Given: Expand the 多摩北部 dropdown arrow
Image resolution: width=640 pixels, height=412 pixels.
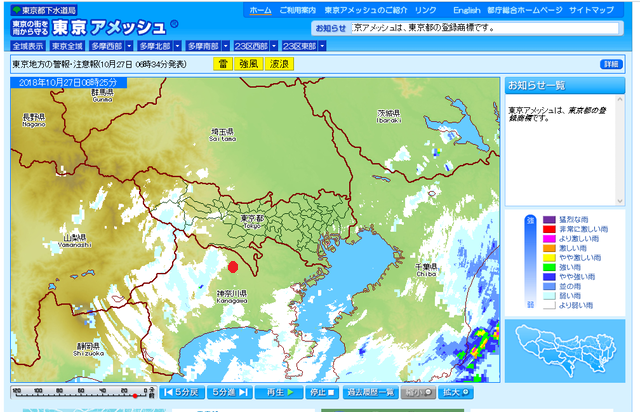Looking at the screenshot, I should pyautogui.click(x=178, y=46).
